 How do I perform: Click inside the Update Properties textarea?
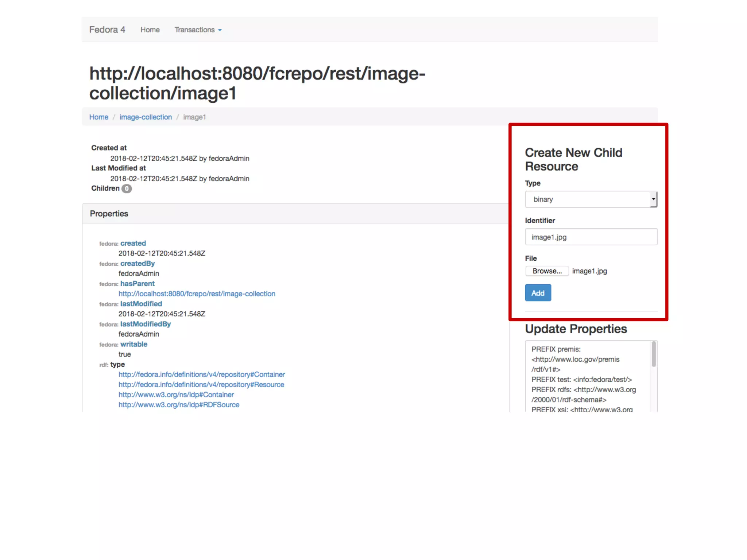(587, 379)
